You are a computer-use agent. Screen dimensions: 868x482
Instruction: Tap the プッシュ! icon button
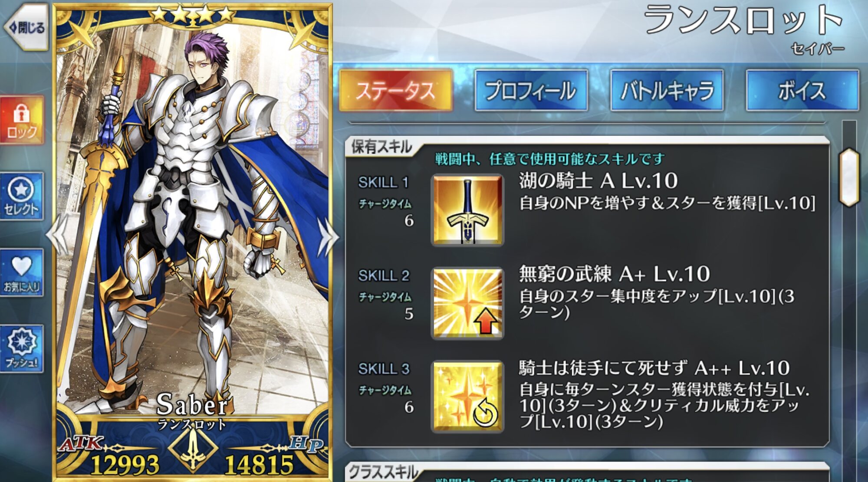[x=22, y=349]
